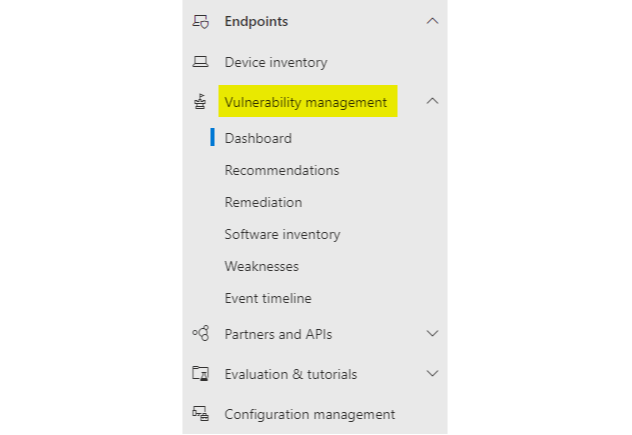
Task: Open the Dashboard page
Action: [258, 138]
